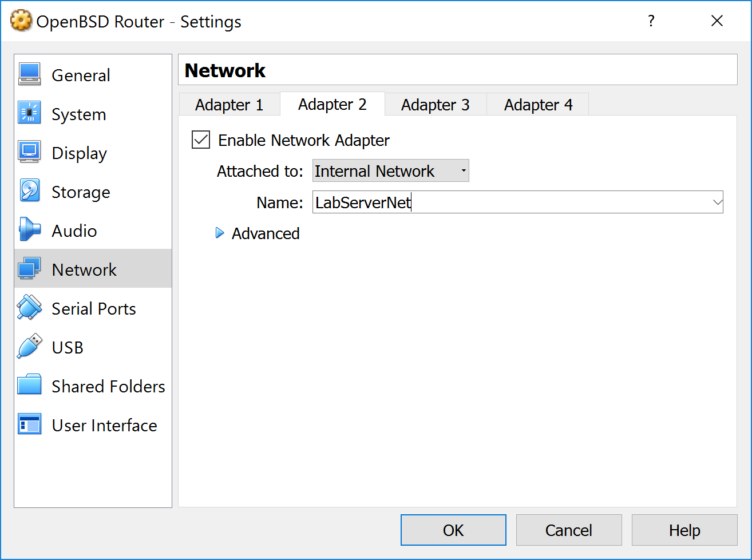Click the Storage settings icon
This screenshot has height=560, width=752.
pos(29,191)
